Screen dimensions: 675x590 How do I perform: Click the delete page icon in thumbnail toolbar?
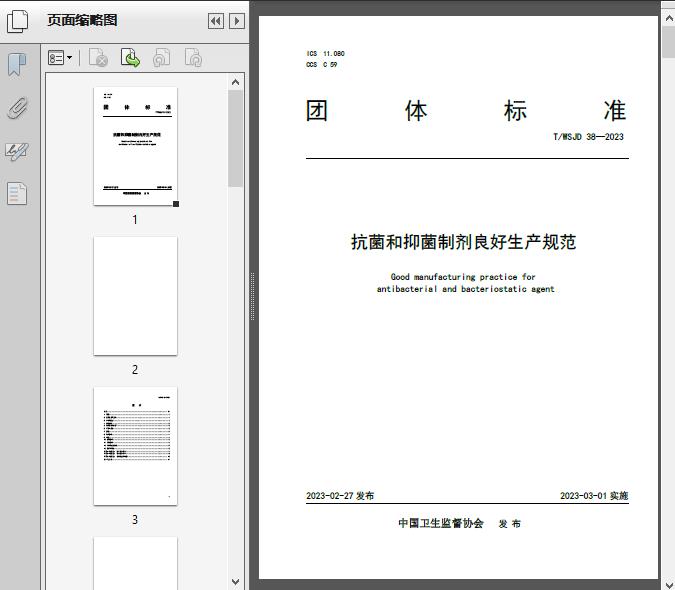point(98,59)
